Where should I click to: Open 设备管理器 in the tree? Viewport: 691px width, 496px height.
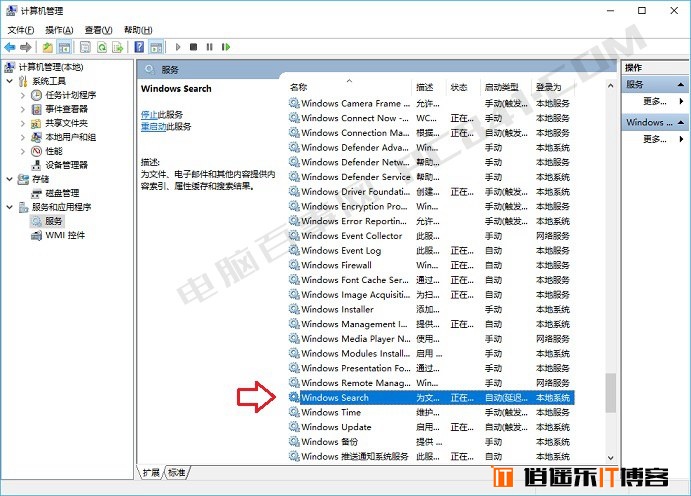(x=67, y=165)
